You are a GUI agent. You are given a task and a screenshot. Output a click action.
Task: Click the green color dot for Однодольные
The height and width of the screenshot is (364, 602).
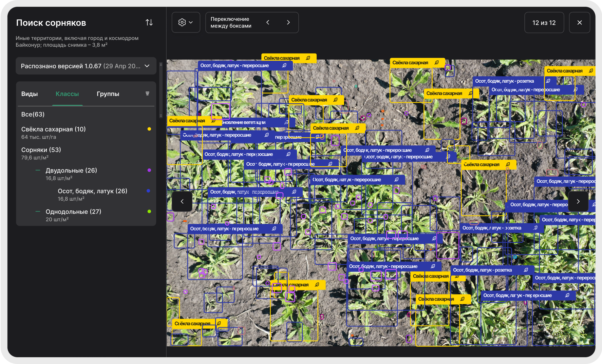[x=149, y=211]
